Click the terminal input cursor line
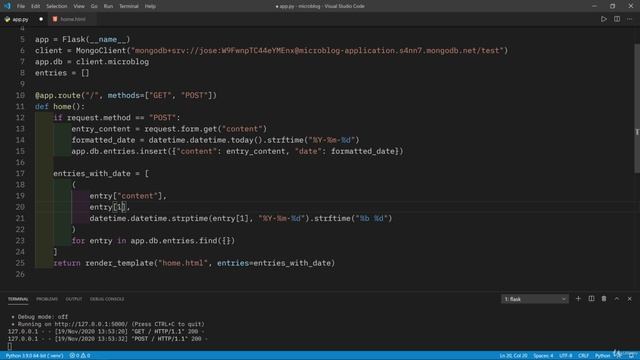The height and width of the screenshot is (360, 640). pyautogui.click(x=10, y=346)
